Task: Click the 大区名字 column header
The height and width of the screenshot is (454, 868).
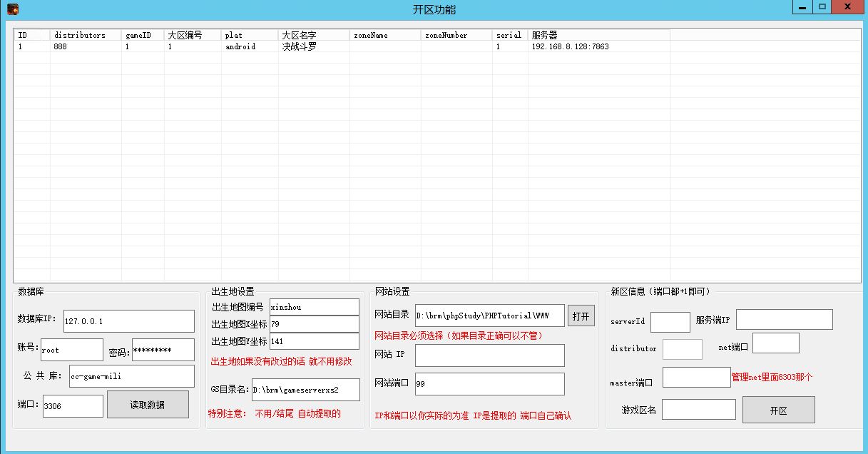Action: [x=314, y=35]
